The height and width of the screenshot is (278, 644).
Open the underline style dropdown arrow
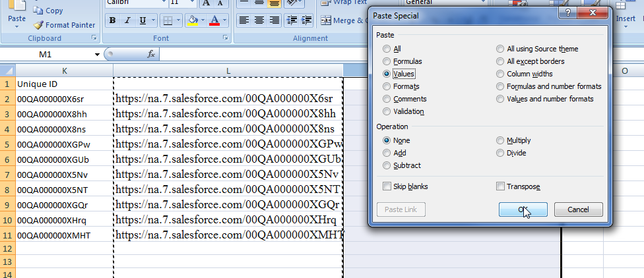point(152,21)
